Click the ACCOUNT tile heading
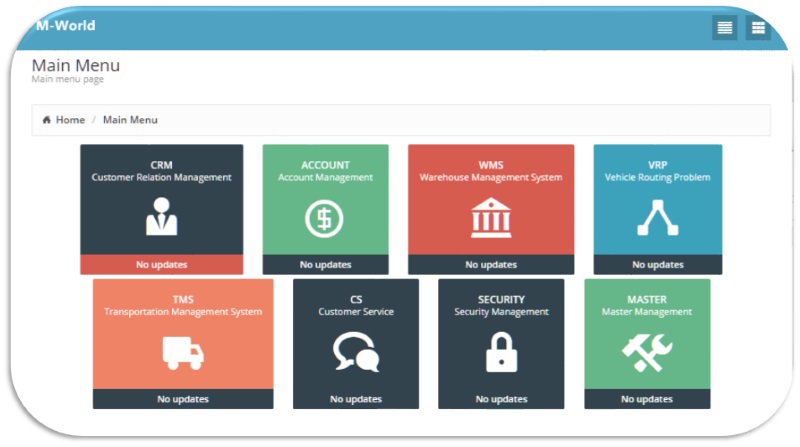The height and width of the screenshot is (447, 800). [326, 165]
